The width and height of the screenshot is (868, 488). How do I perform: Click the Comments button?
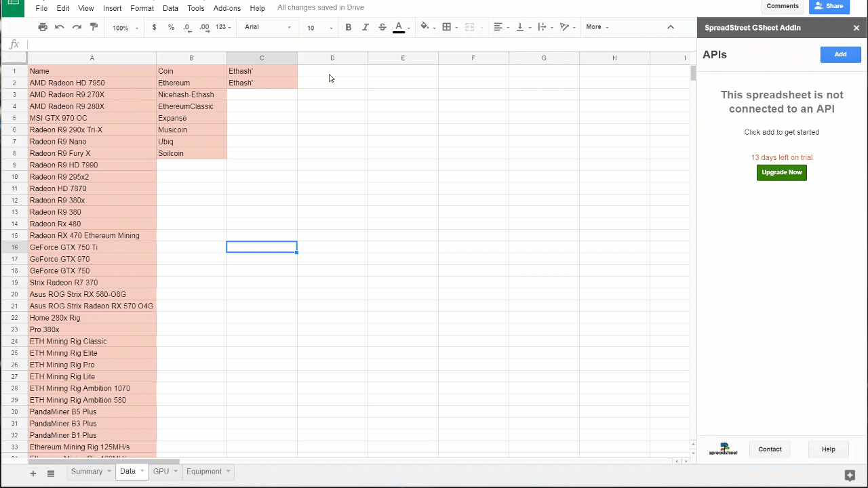pyautogui.click(x=783, y=6)
